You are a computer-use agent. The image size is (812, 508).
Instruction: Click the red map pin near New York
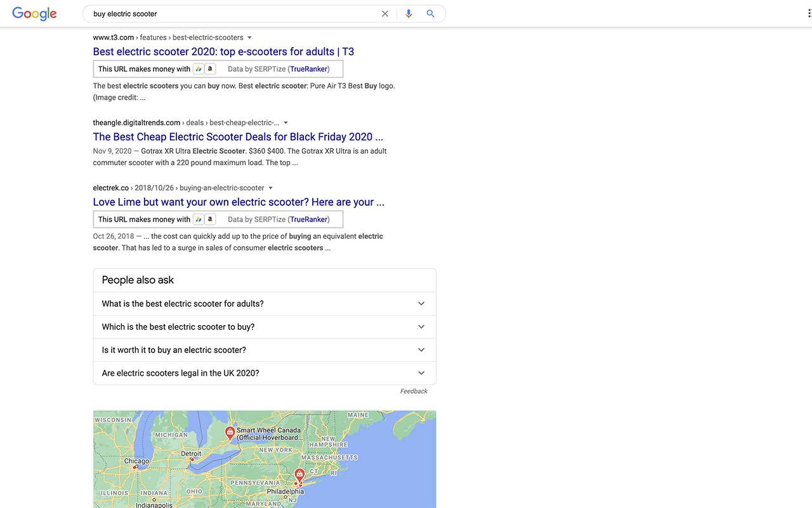299,476
